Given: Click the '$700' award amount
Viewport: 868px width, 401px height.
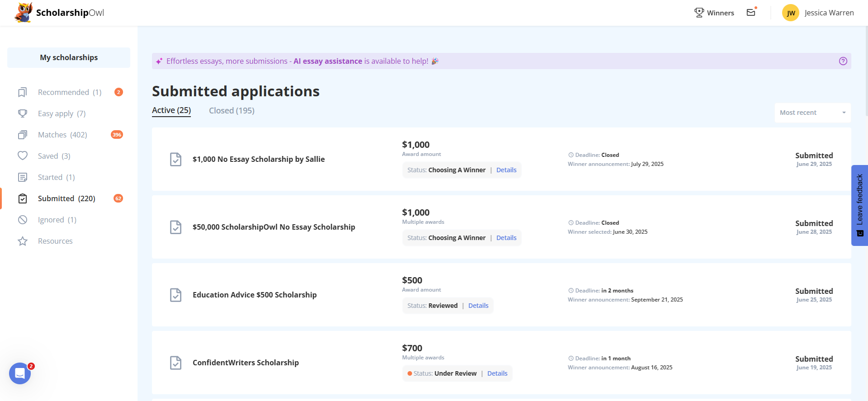Looking at the screenshot, I should [x=412, y=348].
